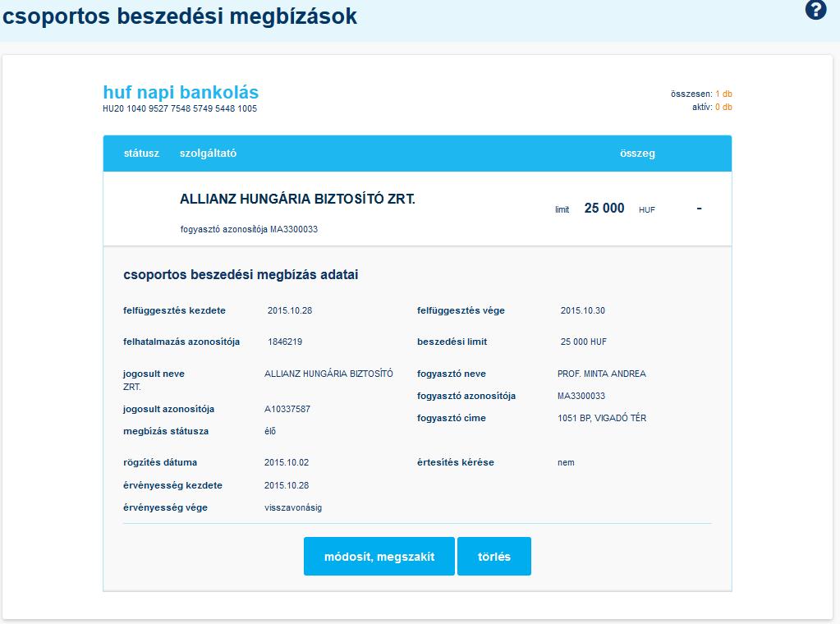Click megbízás státusza value élő
The width and height of the screenshot is (840, 624).
coord(270,431)
